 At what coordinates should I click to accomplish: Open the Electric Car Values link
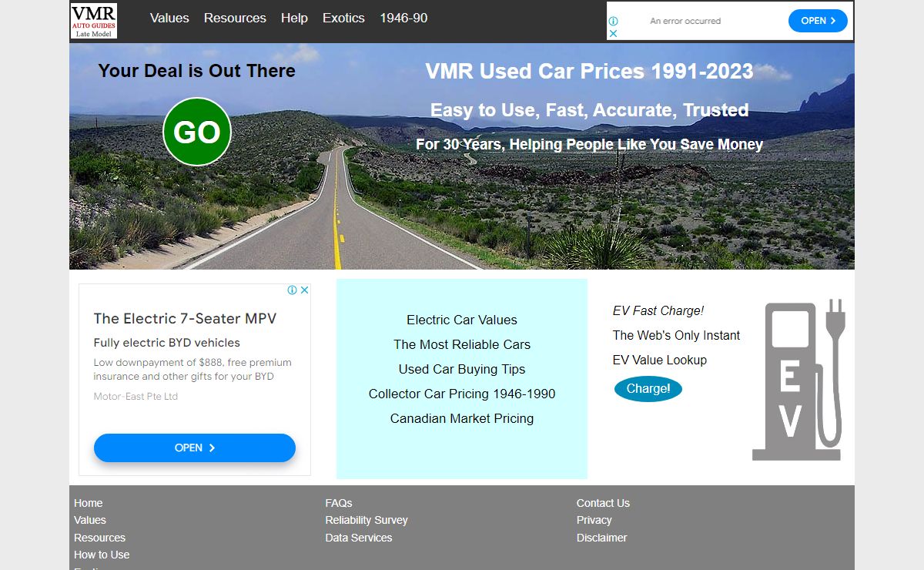click(x=462, y=320)
